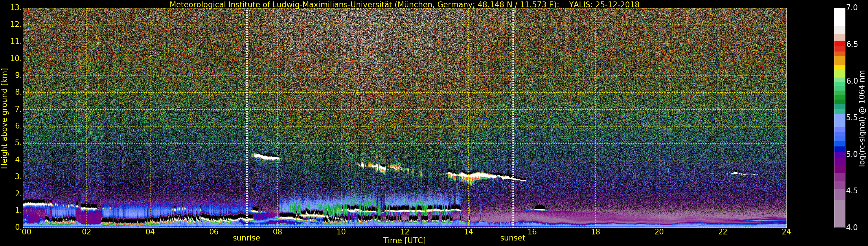868x246 pixels.
Task: Pick the dark blue colorbar band near 5.0
Action: point(840,149)
